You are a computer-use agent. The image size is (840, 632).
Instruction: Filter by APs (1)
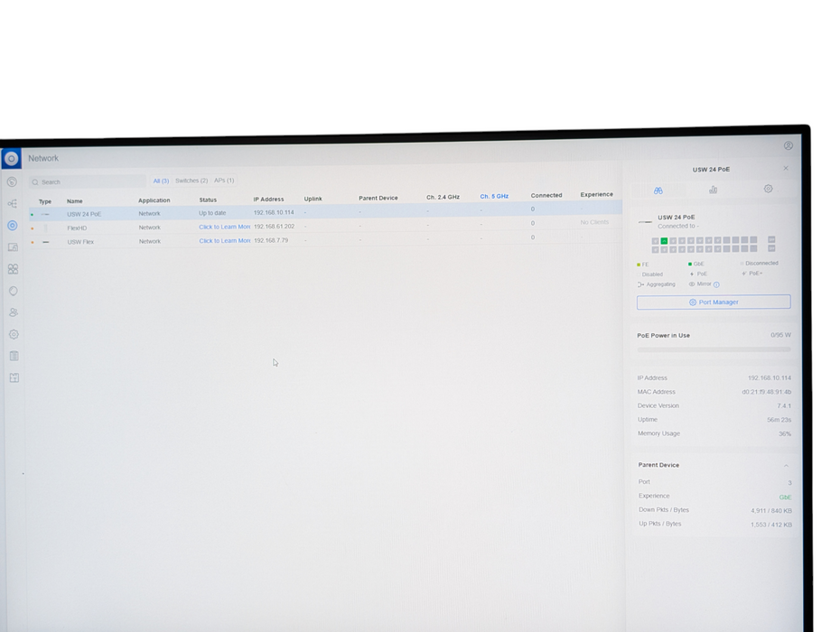click(x=224, y=181)
